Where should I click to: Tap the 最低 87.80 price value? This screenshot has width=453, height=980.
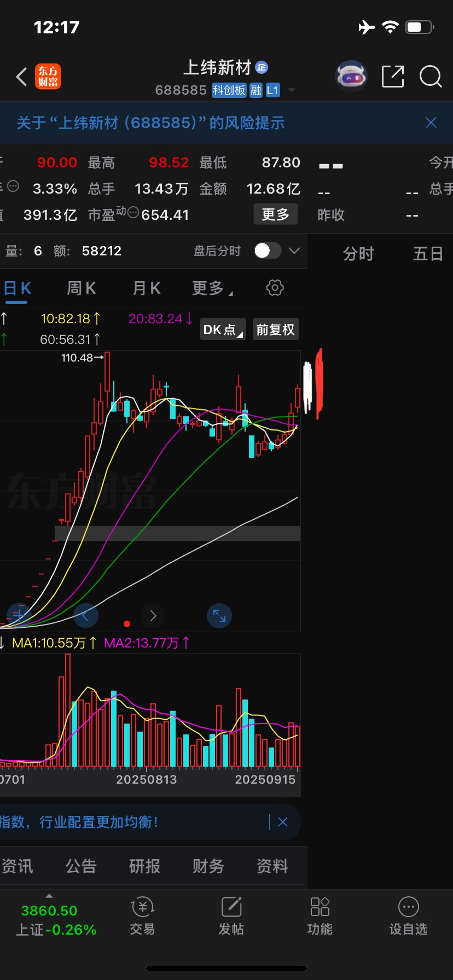(x=281, y=162)
